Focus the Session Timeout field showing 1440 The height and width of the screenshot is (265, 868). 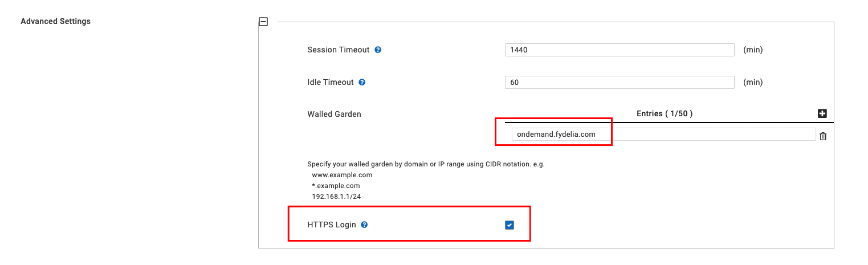point(620,50)
